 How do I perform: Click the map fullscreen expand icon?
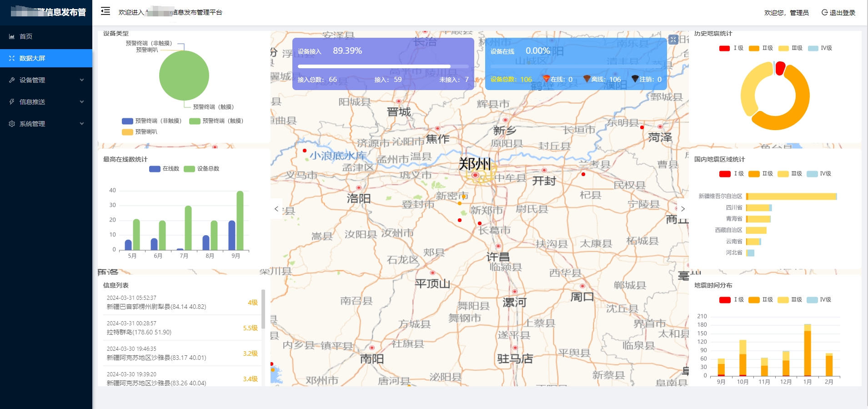point(673,40)
